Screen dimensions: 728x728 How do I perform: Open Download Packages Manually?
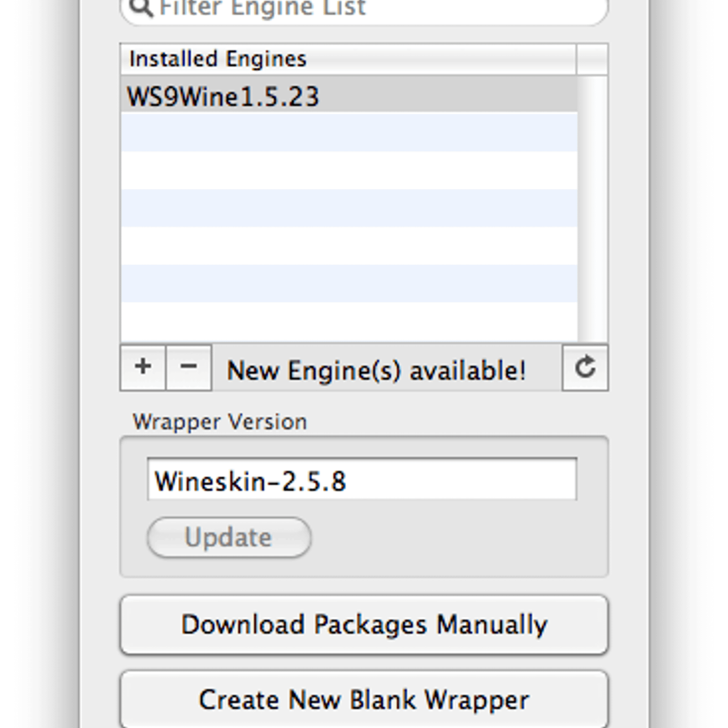tap(364, 624)
